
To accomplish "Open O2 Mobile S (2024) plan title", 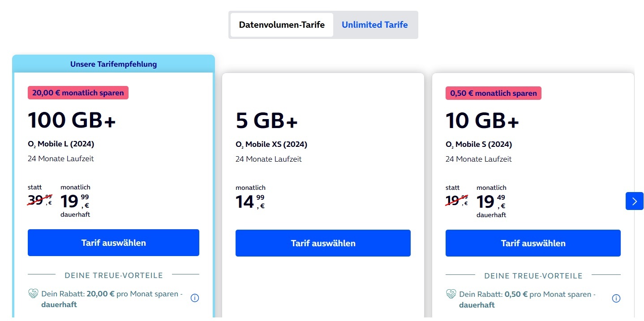I will [479, 145].
